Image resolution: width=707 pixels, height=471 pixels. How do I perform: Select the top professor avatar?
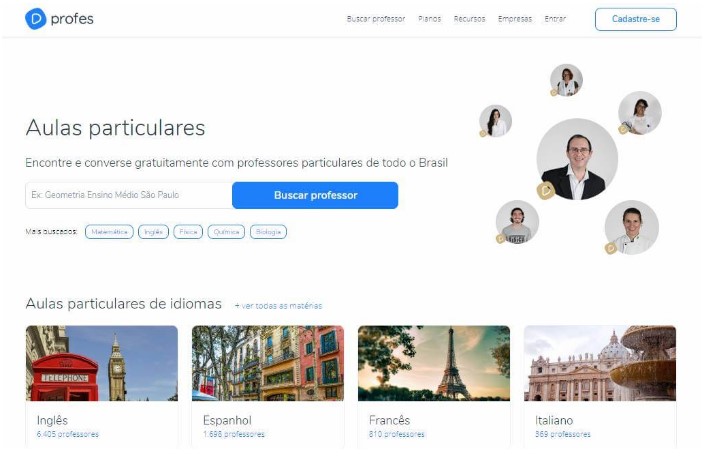point(566,80)
